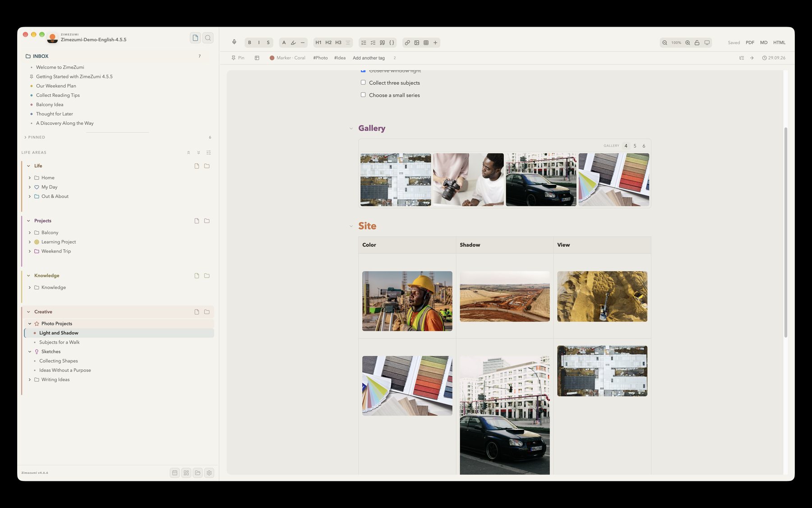812x508 pixels.
Task: Collapse the Photo Projects folder
Action: [30, 323]
